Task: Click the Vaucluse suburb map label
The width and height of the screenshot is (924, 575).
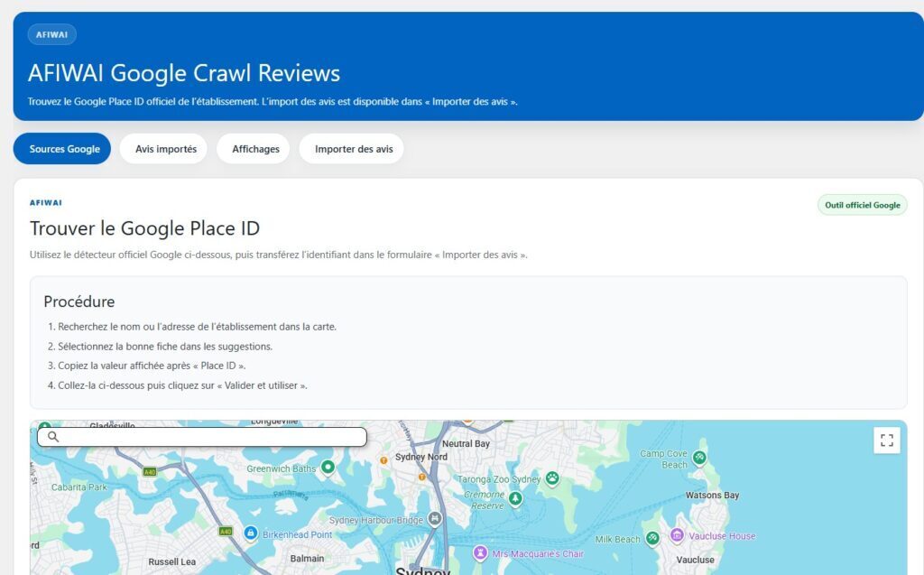Action: pos(696,560)
